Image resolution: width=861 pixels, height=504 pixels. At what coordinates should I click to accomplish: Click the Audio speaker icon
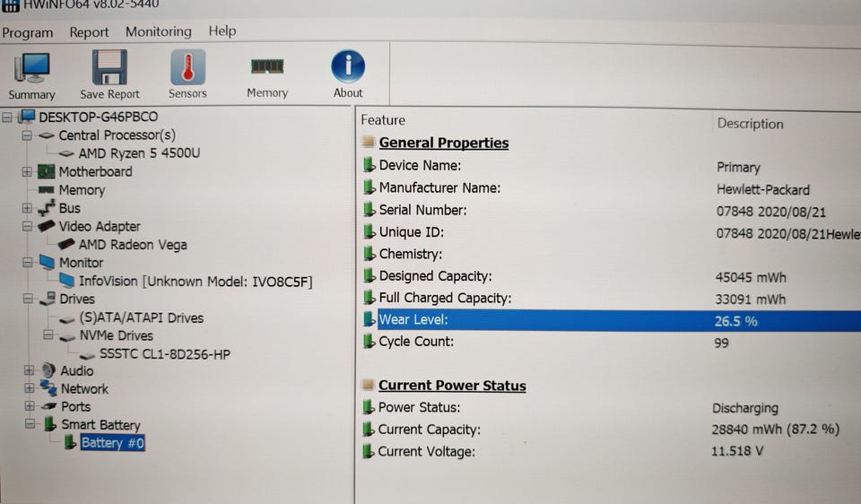tap(48, 370)
